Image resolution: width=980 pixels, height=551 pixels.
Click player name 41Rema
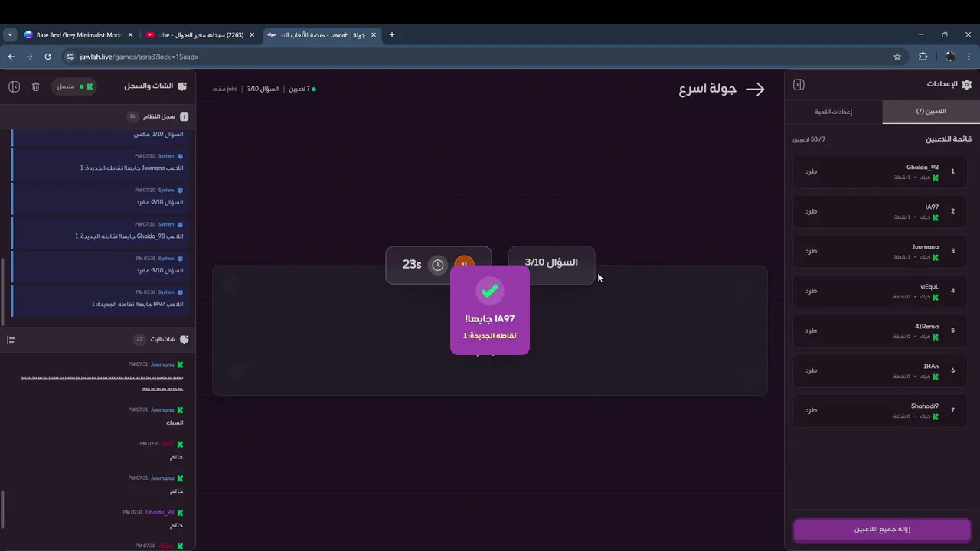[926, 327]
